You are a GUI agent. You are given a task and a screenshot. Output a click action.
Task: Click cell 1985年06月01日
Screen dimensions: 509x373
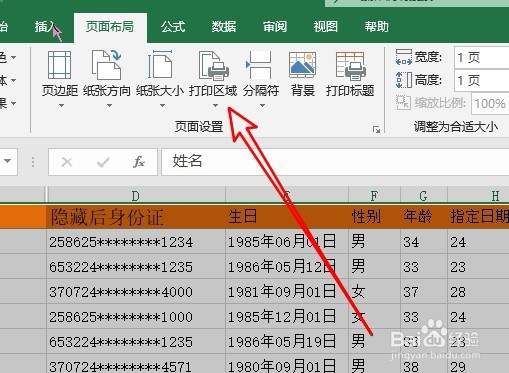tap(287, 242)
